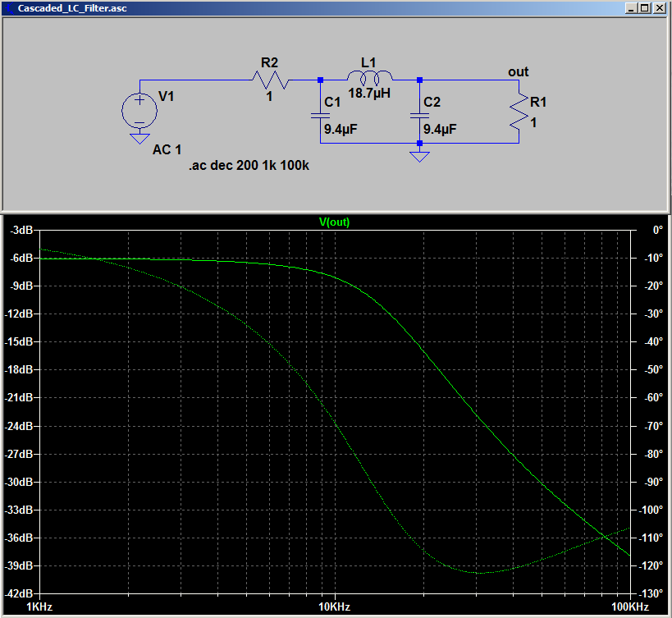Click the R1 resistance value 1
The height and width of the screenshot is (618, 672).
[533, 123]
